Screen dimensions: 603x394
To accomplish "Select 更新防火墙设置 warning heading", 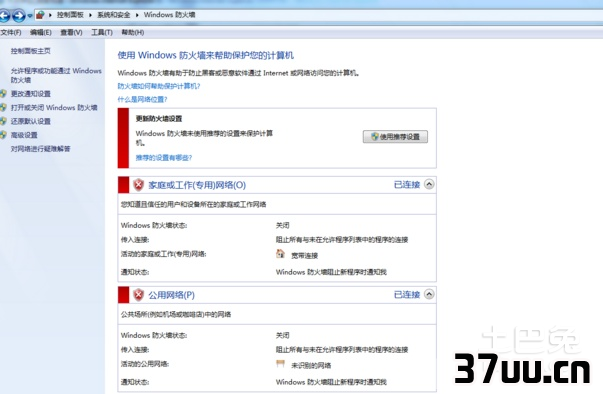I will [158, 119].
